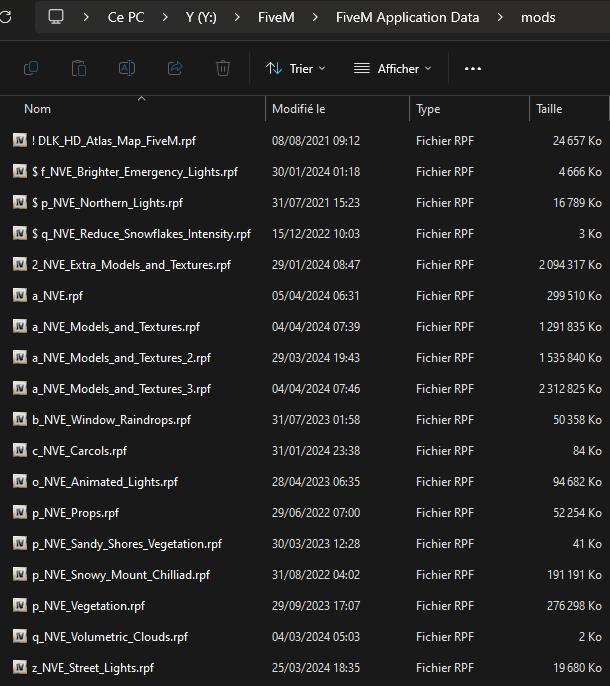610x686 pixels.
Task: Click the mods breadcrumb segment
Action: point(538,18)
